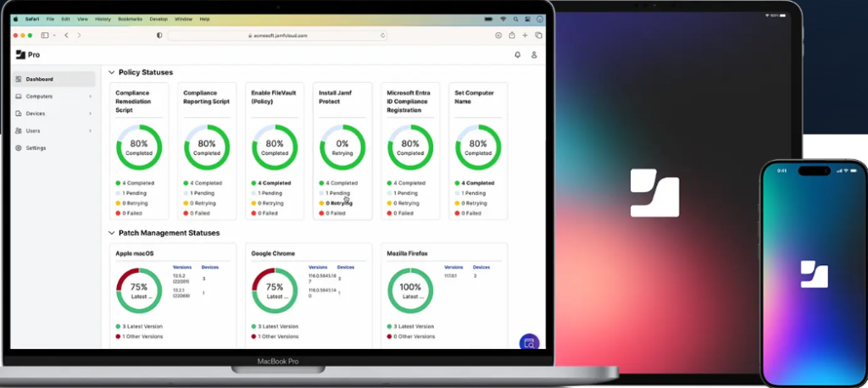Expand the Computers submenu chevron
This screenshot has height=388, width=868.
click(90, 97)
